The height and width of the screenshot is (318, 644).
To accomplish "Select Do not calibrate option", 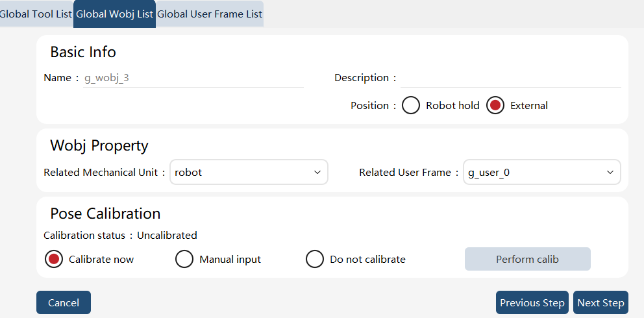I will click(315, 260).
